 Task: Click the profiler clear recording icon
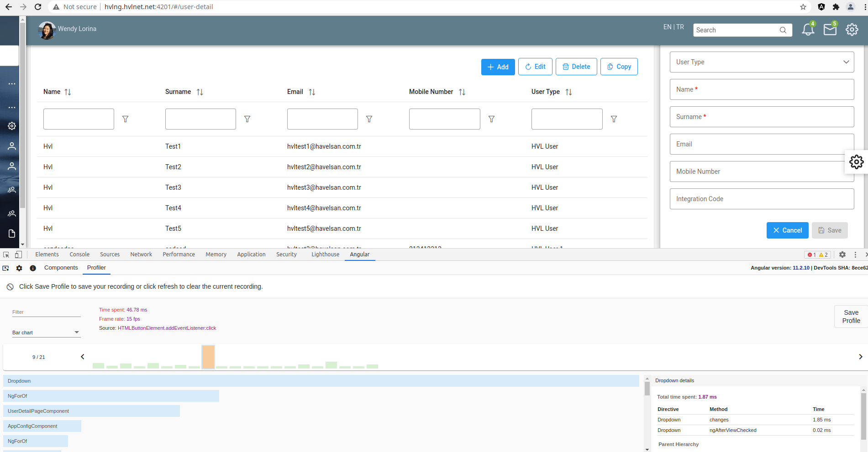tap(10, 287)
